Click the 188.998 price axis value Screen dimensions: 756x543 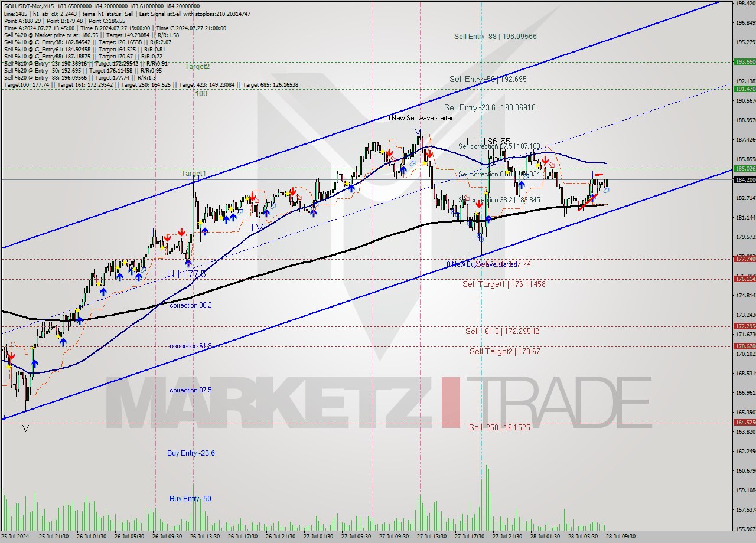[x=745, y=120]
